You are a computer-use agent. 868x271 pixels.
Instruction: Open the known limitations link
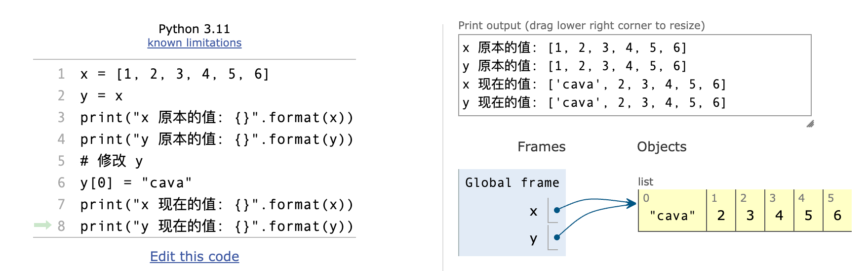point(195,43)
